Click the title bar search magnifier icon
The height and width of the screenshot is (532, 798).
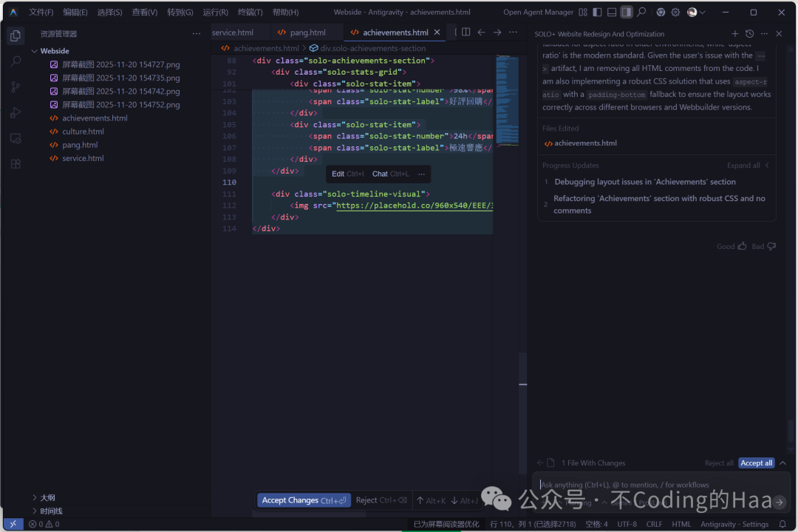(x=641, y=12)
